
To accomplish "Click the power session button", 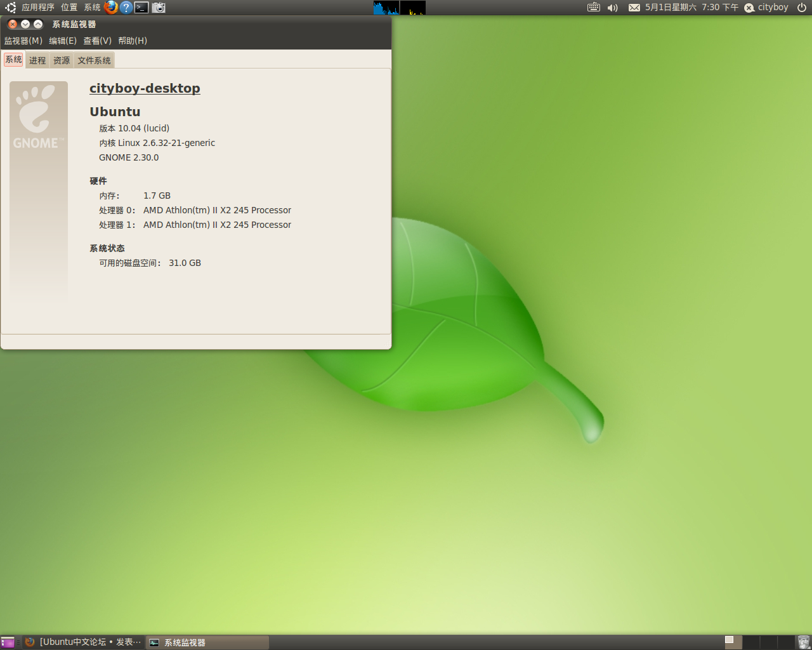I will point(802,8).
